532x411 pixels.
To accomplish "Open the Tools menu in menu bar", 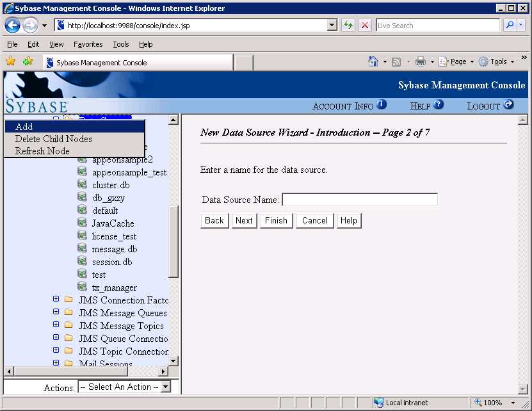I will click(121, 44).
